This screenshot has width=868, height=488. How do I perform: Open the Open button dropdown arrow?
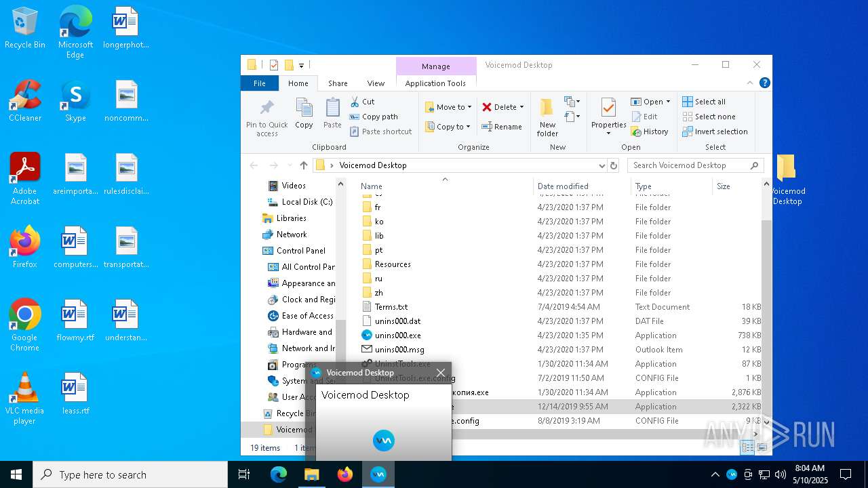[668, 102]
